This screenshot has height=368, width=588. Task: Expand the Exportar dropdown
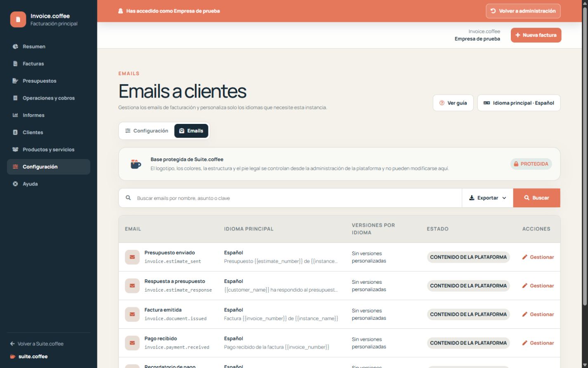[x=487, y=198]
